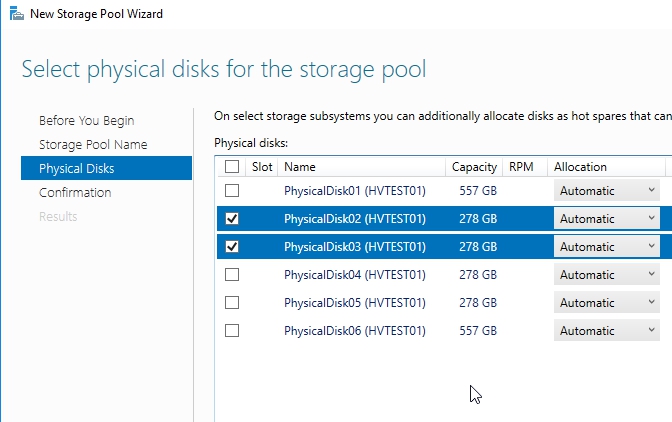Sort by the RPM column header

(525, 167)
